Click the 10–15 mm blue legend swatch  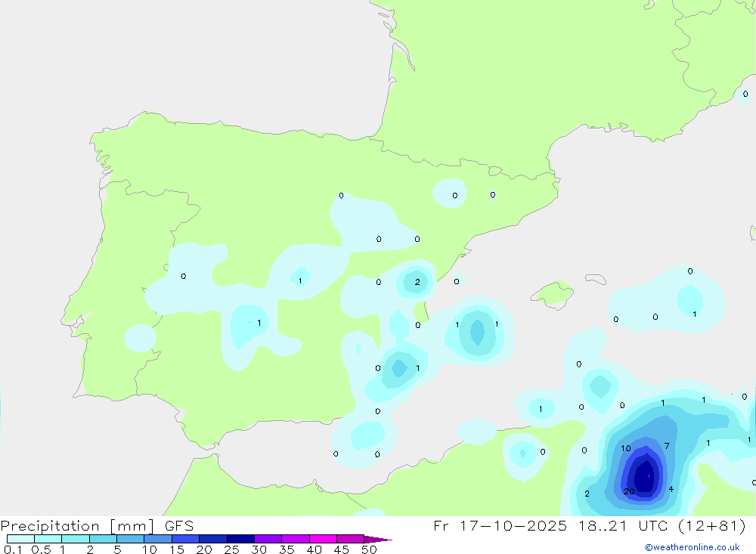point(158,539)
